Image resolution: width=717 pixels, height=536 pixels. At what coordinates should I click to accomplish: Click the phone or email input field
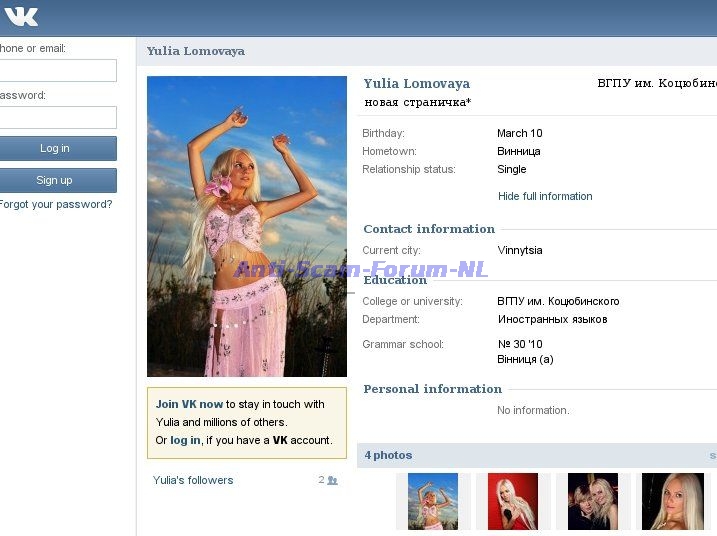(x=57, y=71)
